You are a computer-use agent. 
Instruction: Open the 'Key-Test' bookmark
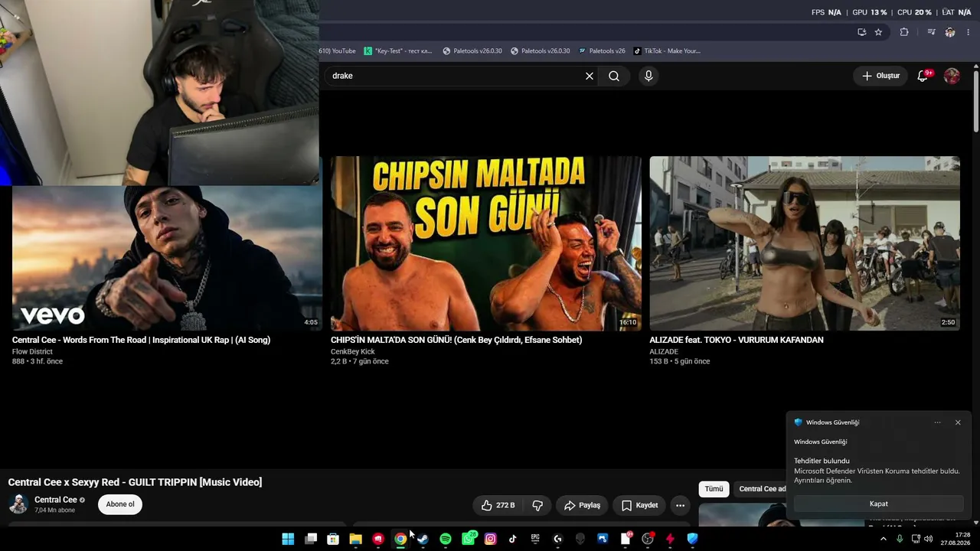point(398,51)
